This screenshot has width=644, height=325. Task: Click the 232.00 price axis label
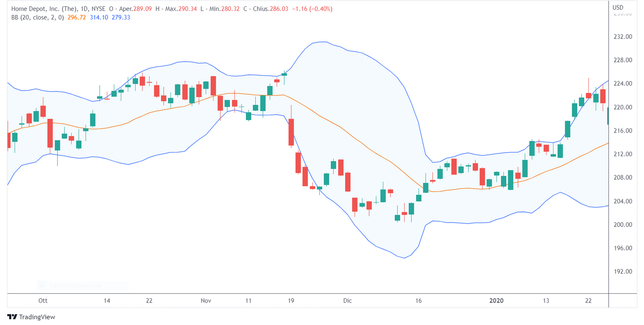click(x=623, y=37)
